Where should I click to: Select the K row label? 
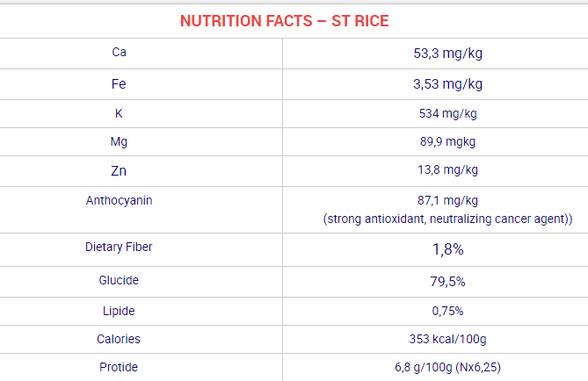click(x=119, y=113)
